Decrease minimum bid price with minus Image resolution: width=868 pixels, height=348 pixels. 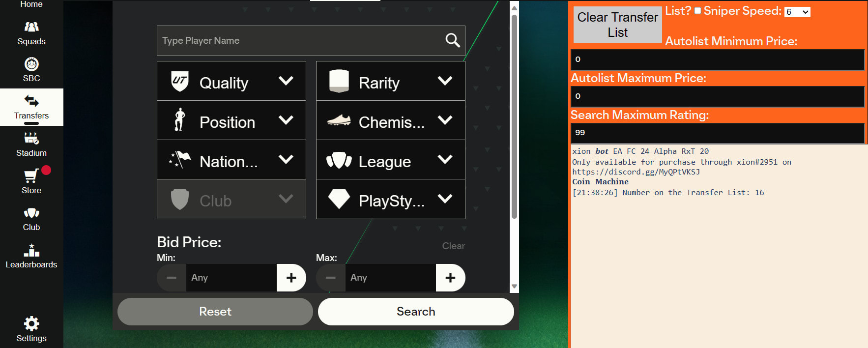172,278
